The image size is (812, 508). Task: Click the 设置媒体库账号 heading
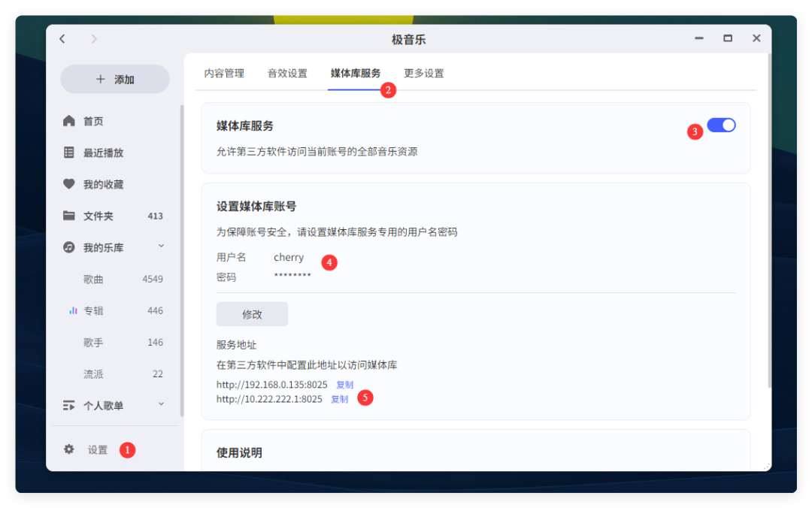coord(256,207)
